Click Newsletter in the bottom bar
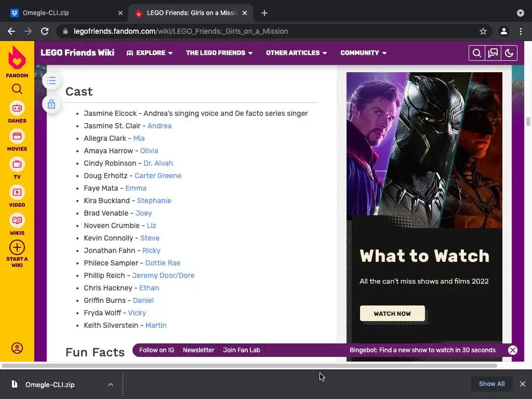 [198, 350]
